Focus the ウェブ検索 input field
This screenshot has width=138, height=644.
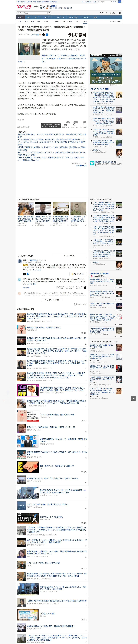point(105,2)
